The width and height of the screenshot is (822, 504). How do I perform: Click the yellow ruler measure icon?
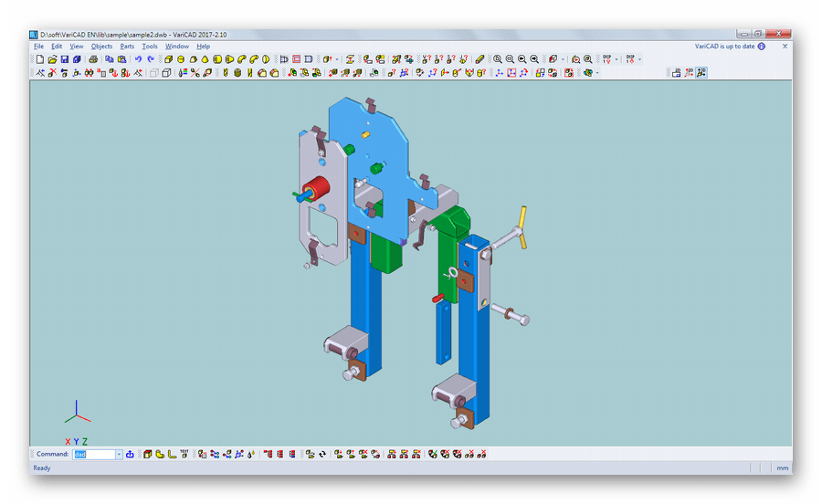[480, 59]
